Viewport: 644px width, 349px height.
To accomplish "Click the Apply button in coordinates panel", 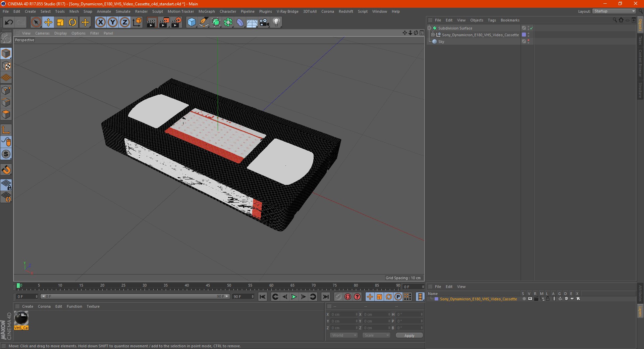I will [409, 335].
